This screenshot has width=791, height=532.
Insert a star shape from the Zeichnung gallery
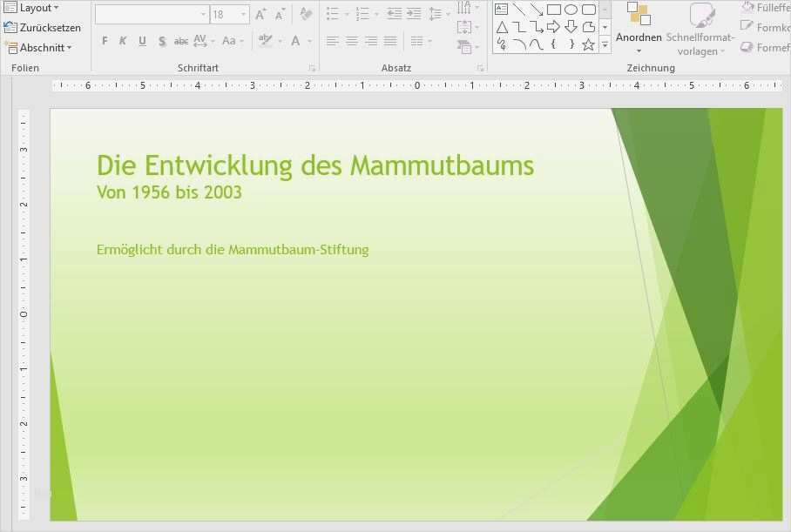[589, 44]
